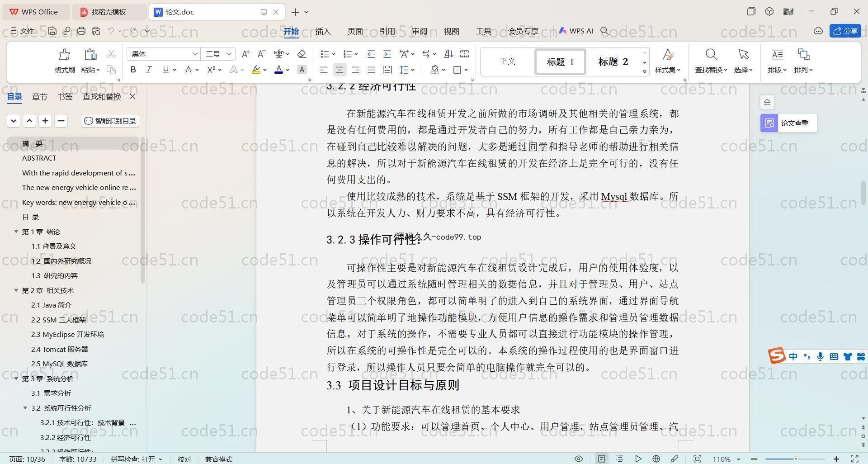Toggle bold formatting
Viewport: 868px width, 464px height.
pos(133,70)
